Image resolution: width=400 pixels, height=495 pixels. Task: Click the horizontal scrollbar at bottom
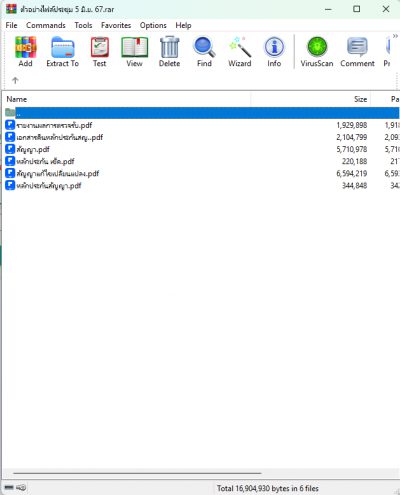[137, 473]
